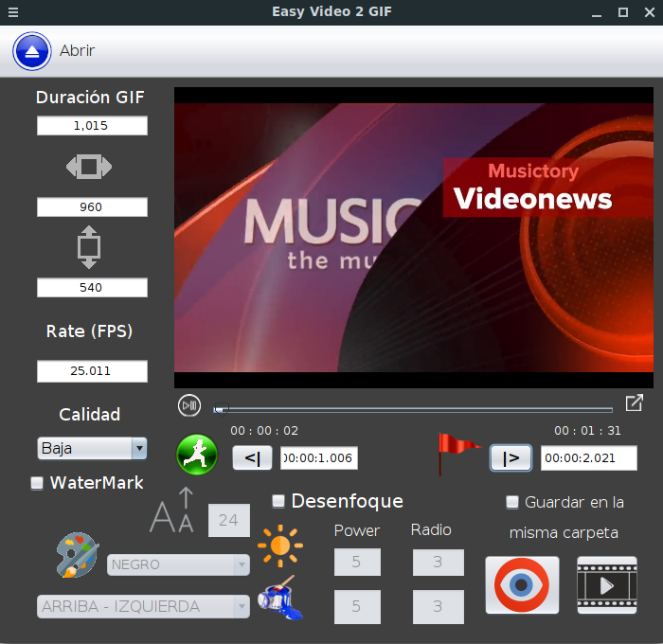Click current time text 00 : 00 : 02
The height and width of the screenshot is (644, 663).
tap(264, 431)
